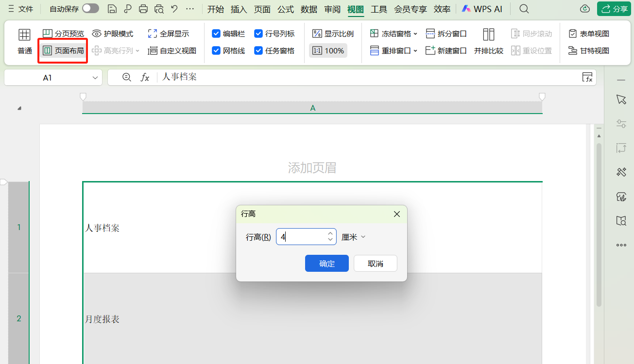Screen dimensions: 634x364
Task: Cancel the 行高 dialog
Action: pos(375,263)
